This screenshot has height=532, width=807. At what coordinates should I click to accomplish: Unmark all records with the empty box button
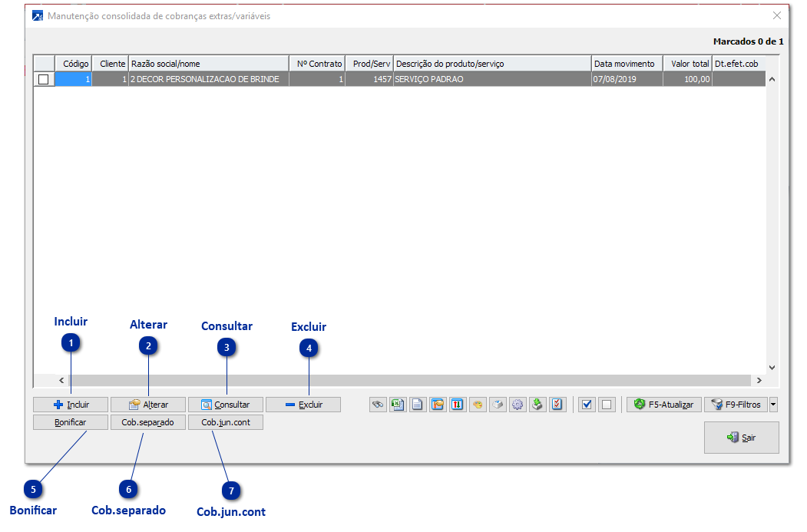pyautogui.click(x=607, y=405)
